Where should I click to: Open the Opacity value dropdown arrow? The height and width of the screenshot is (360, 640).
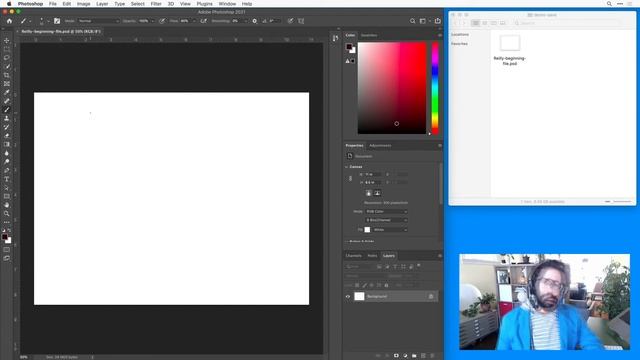click(x=152, y=21)
